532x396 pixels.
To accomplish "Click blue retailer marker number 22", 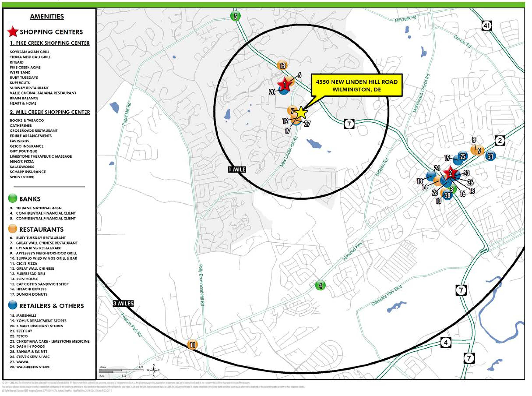I will pyautogui.click(x=463, y=156).
